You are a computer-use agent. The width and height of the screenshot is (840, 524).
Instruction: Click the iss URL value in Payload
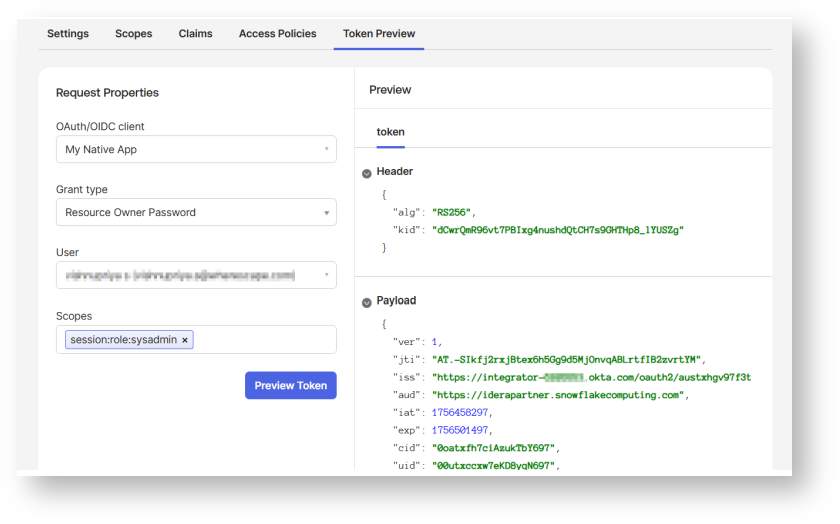590,377
